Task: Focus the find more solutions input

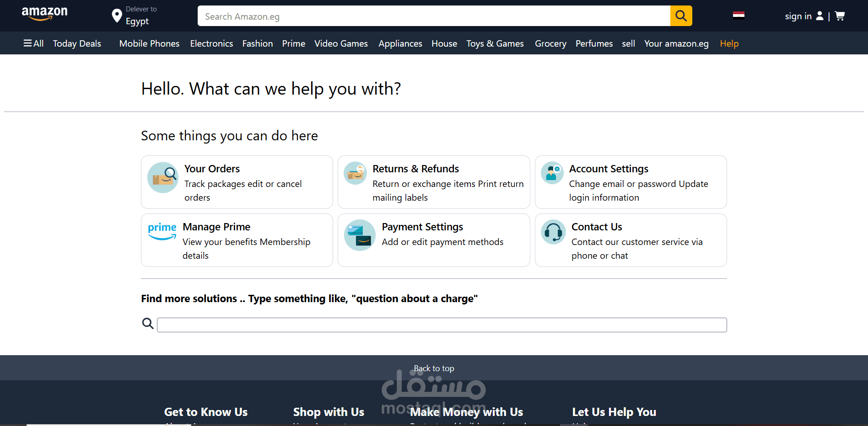Action: point(442,325)
